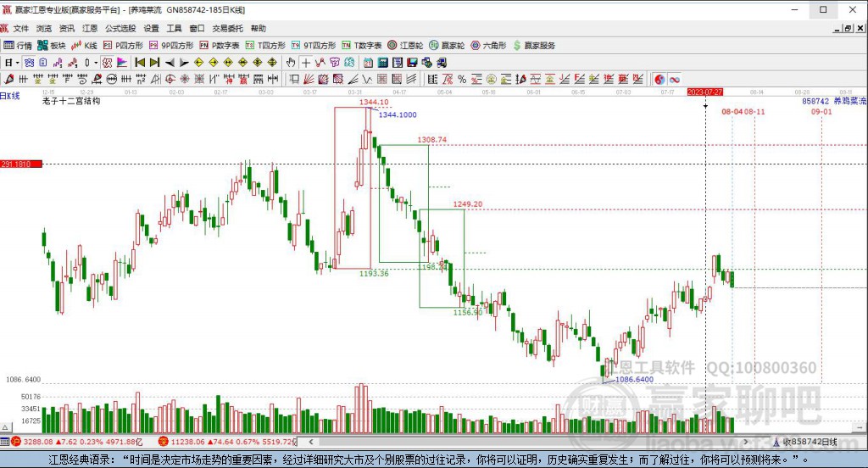Open the 板块 sectors view
Viewport: 868px width, 468px height.
[52, 46]
